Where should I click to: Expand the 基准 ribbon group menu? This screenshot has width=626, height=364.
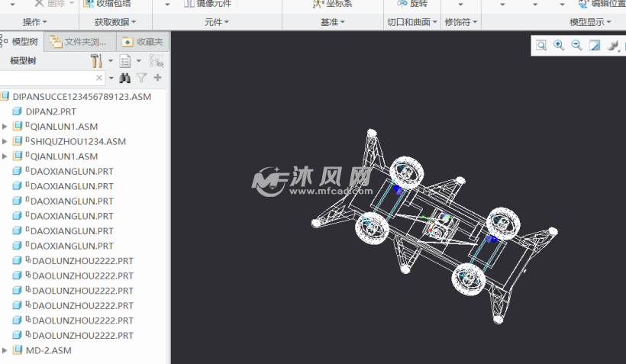tap(333, 22)
